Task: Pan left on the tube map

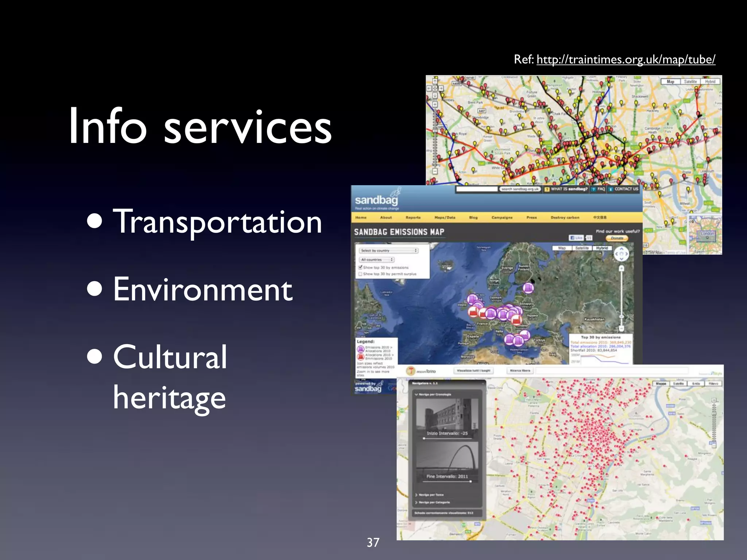Action: click(x=429, y=88)
